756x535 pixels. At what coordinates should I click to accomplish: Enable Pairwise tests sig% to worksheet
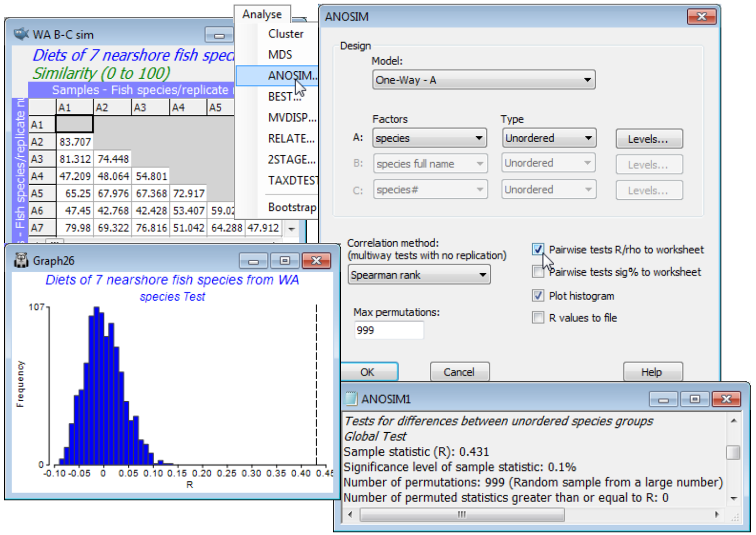[538, 272]
